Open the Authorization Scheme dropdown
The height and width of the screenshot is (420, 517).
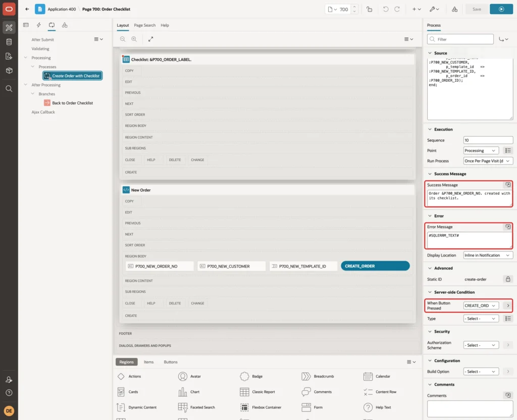point(481,345)
